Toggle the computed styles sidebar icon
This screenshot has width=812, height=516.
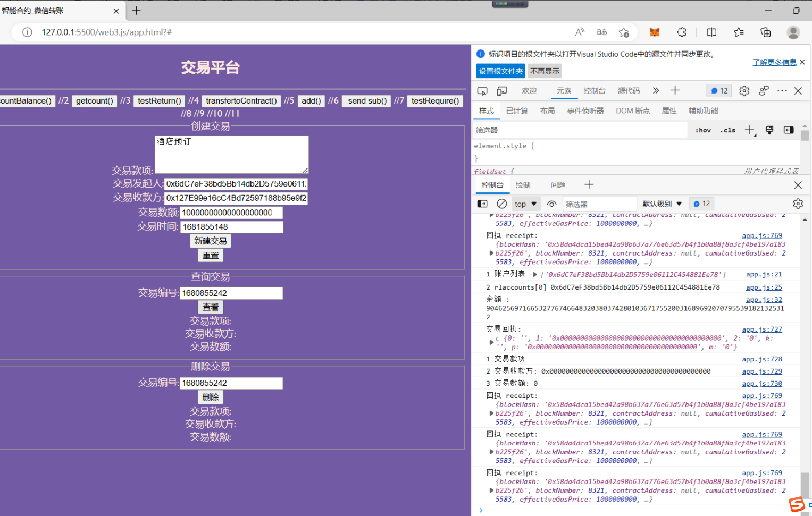point(789,130)
